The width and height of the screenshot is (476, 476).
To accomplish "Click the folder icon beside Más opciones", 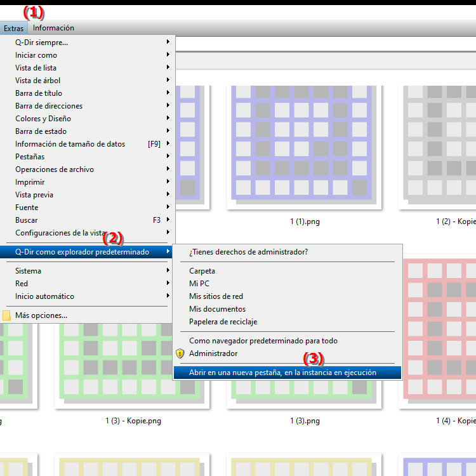I will 7,315.
